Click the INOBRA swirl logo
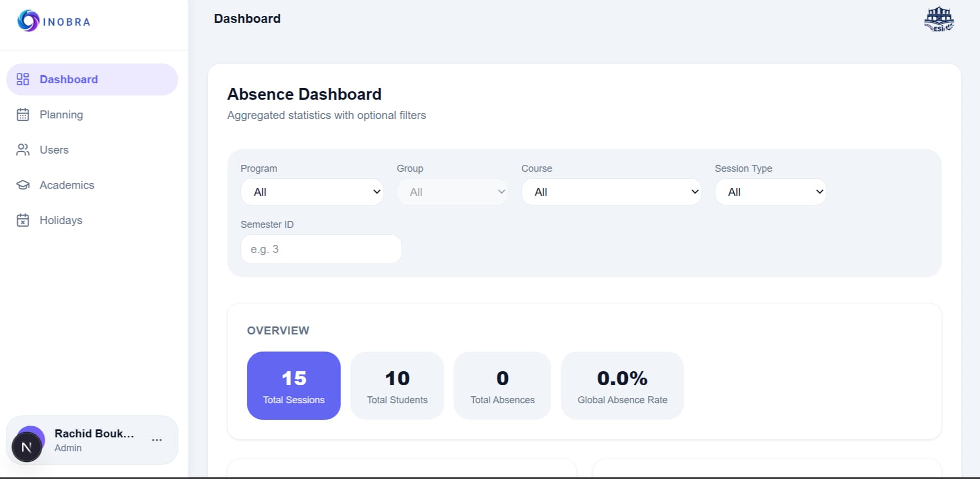The height and width of the screenshot is (479, 980). (x=28, y=21)
